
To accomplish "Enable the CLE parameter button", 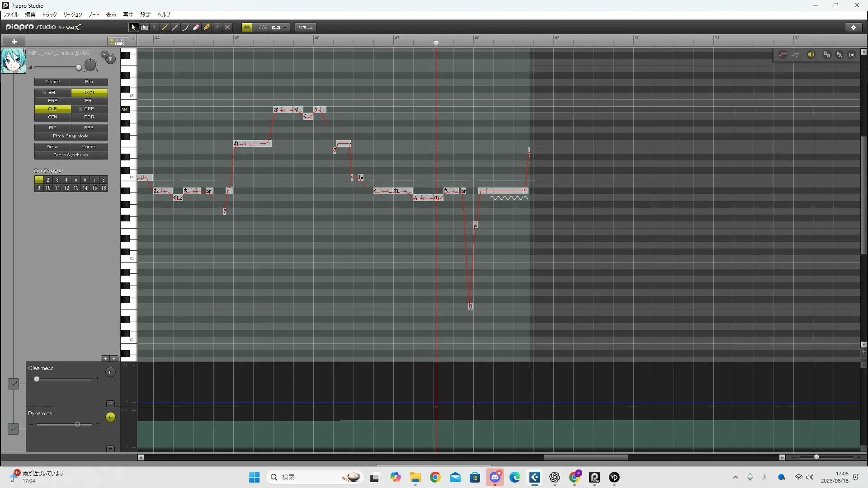I will pos(52,109).
